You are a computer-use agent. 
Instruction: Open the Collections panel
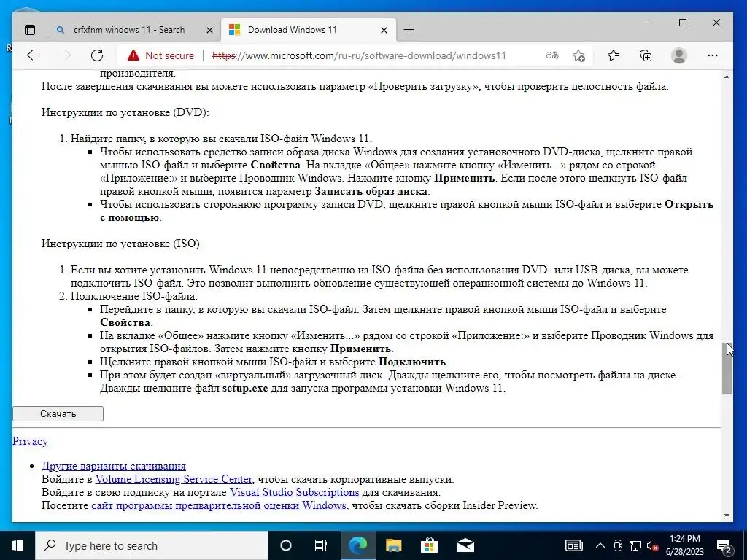(646, 55)
